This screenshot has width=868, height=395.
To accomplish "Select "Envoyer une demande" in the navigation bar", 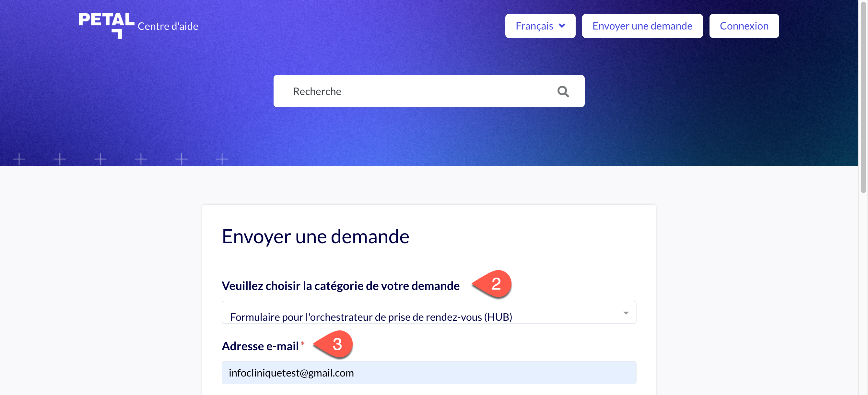I will pos(642,26).
